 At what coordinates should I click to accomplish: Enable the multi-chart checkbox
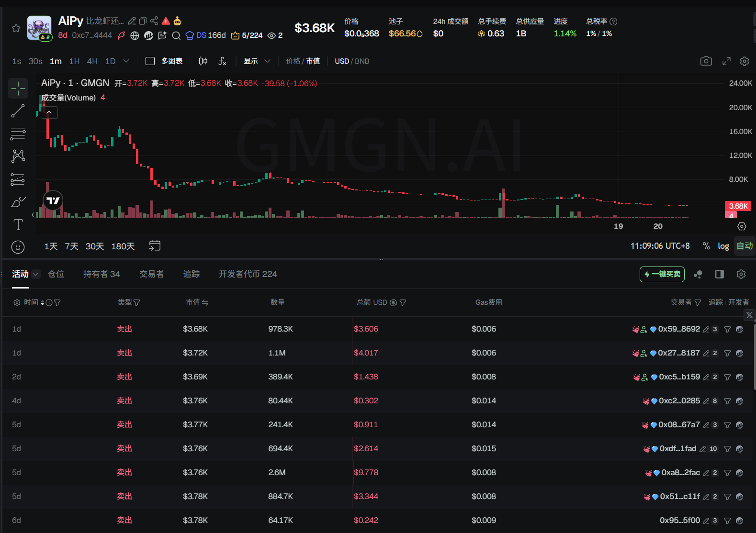pyautogui.click(x=150, y=61)
